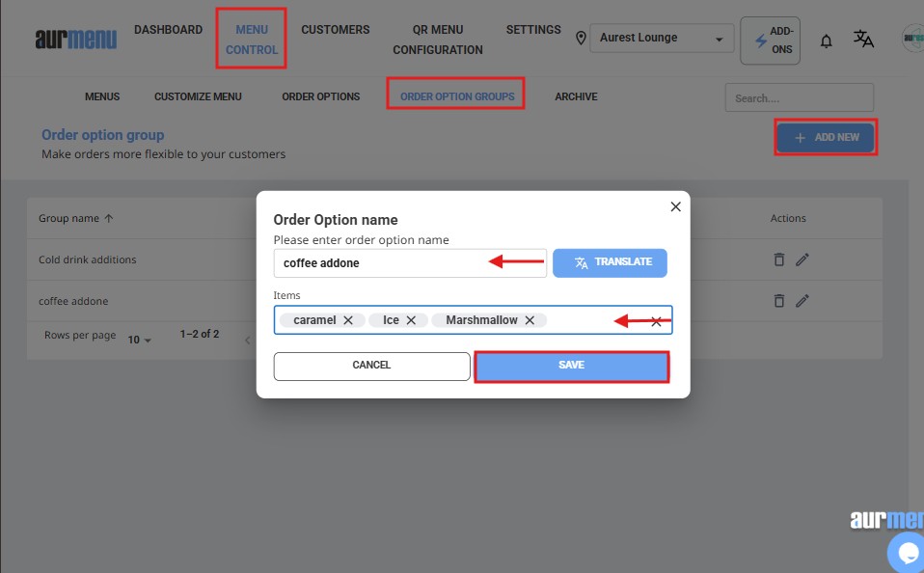Screen dimensions: 924x573
Task: Sort by Group name column arrow
Action: click(x=109, y=219)
